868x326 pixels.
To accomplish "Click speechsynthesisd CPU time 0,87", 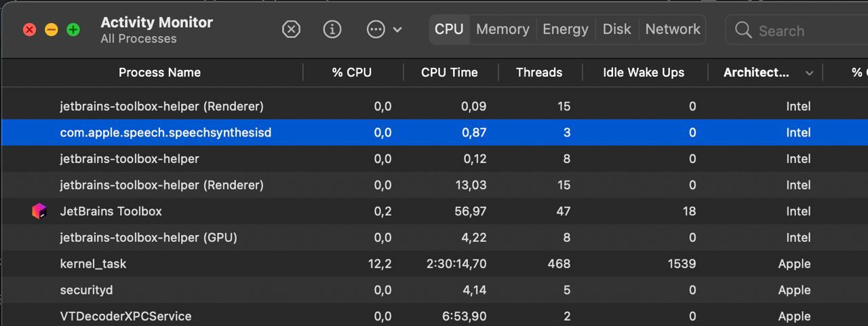I will point(473,132).
